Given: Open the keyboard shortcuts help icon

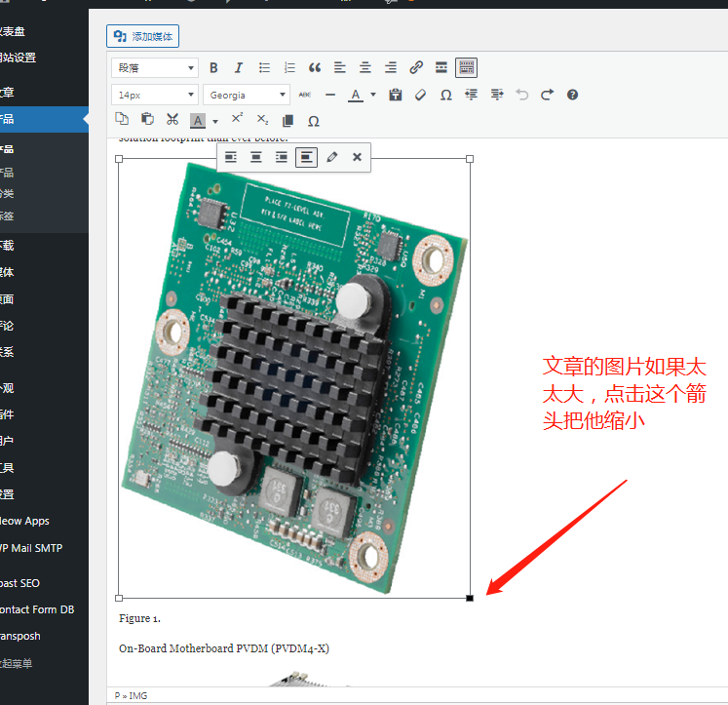Looking at the screenshot, I should pos(573,95).
